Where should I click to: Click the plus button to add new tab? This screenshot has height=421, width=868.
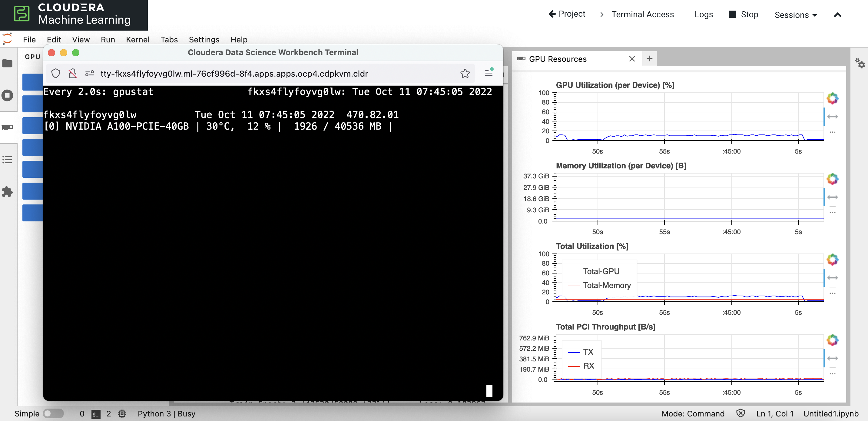pyautogui.click(x=649, y=59)
